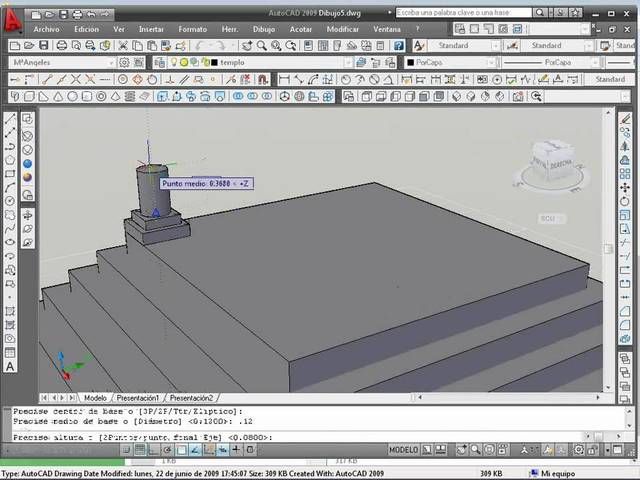Click the vertical viewport scrollbar
The height and width of the screenshot is (480, 640).
[x=608, y=250]
